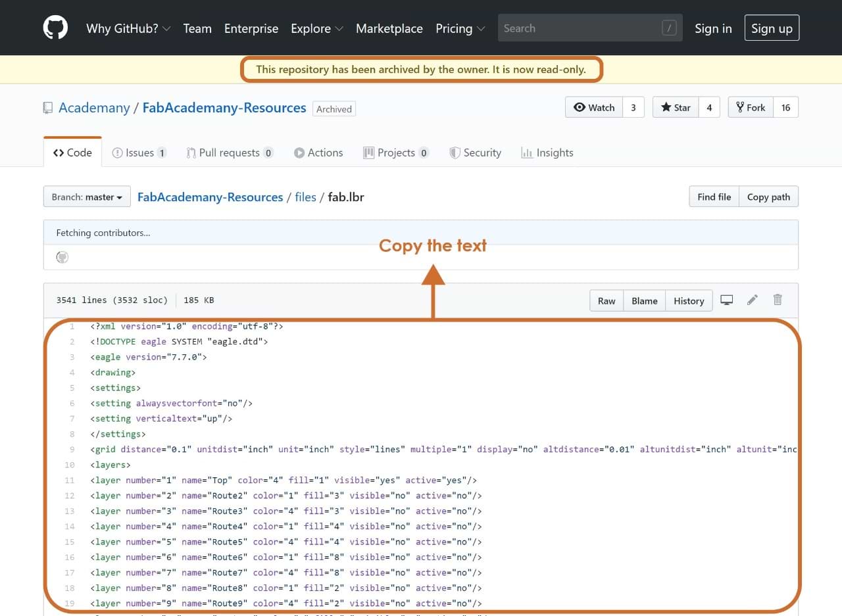This screenshot has height=616, width=842.
Task: Click the "185 KB" file size text
Action: coord(199,300)
